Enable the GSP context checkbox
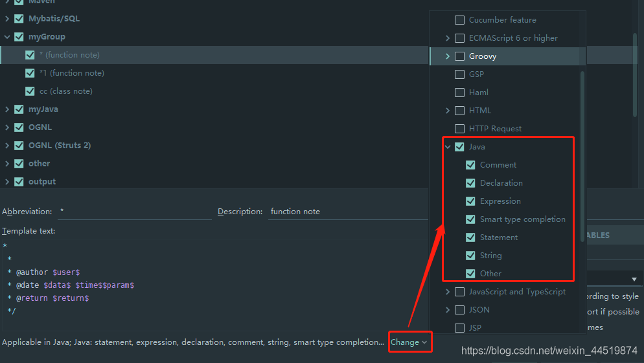644x363 pixels. (459, 74)
